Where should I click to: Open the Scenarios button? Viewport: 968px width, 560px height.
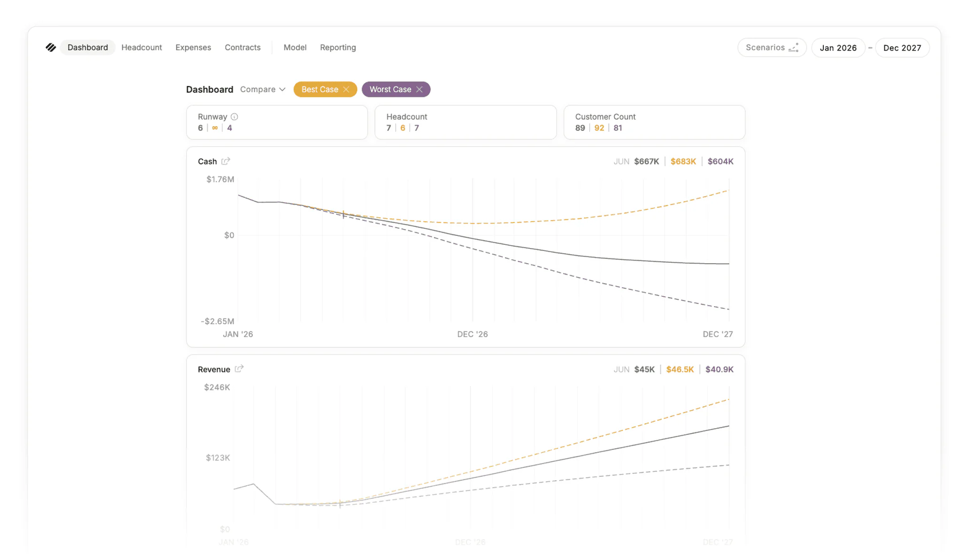coord(772,48)
